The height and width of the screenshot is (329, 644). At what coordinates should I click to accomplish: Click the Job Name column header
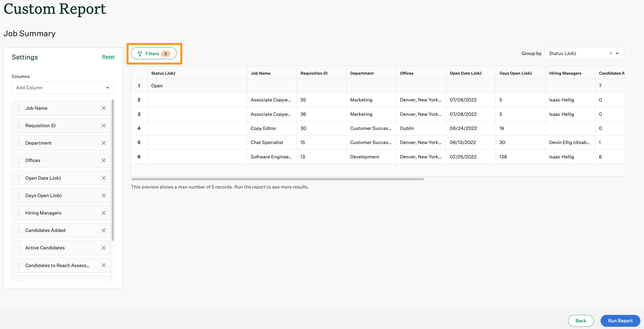[260, 73]
